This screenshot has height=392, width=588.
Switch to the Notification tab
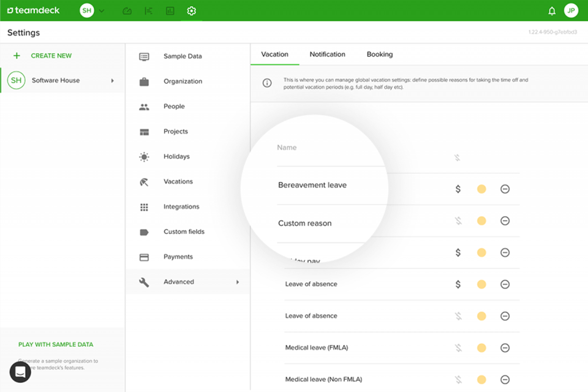pyautogui.click(x=327, y=55)
